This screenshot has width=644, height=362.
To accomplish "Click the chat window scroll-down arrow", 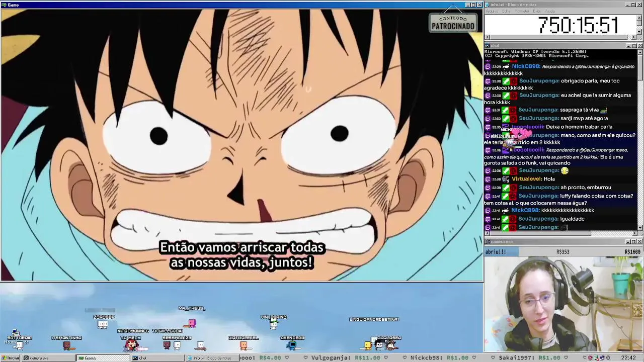I will pos(640,228).
